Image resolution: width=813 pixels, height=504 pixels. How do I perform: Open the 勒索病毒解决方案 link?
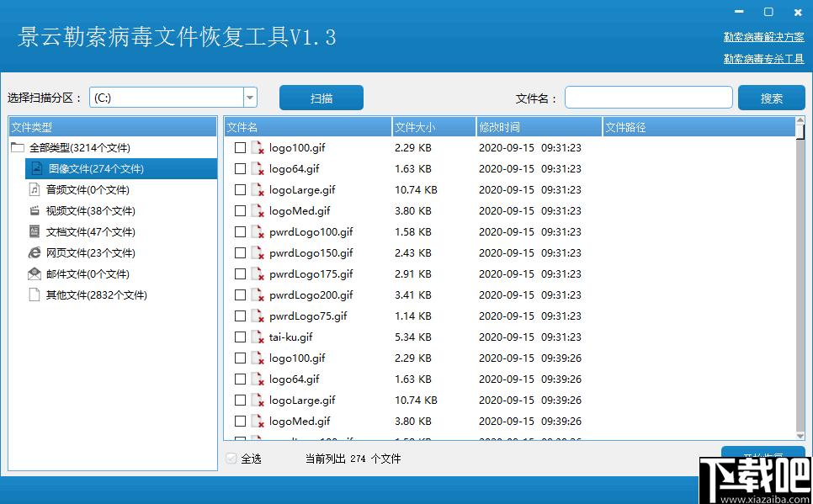click(x=763, y=37)
